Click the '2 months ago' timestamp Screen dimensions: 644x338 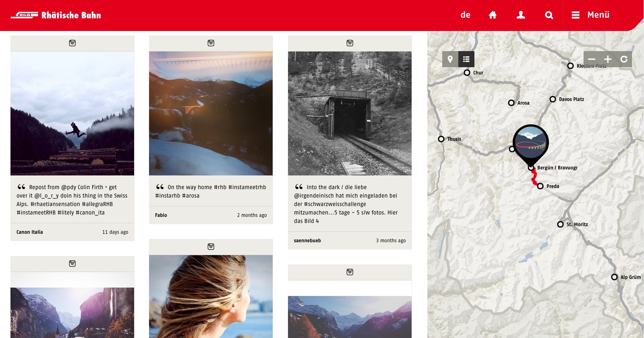click(252, 215)
